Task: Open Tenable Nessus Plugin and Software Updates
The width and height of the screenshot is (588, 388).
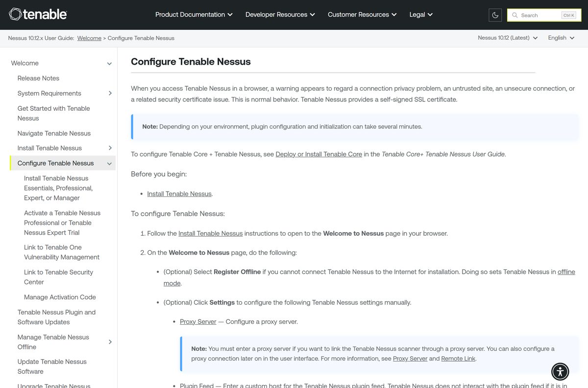Action: click(56, 317)
